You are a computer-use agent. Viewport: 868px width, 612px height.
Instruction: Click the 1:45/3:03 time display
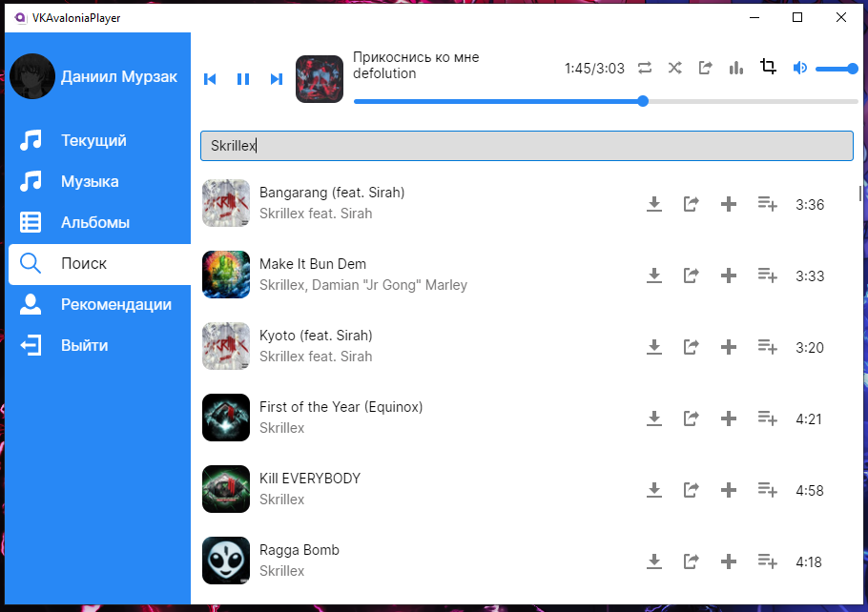pos(594,68)
